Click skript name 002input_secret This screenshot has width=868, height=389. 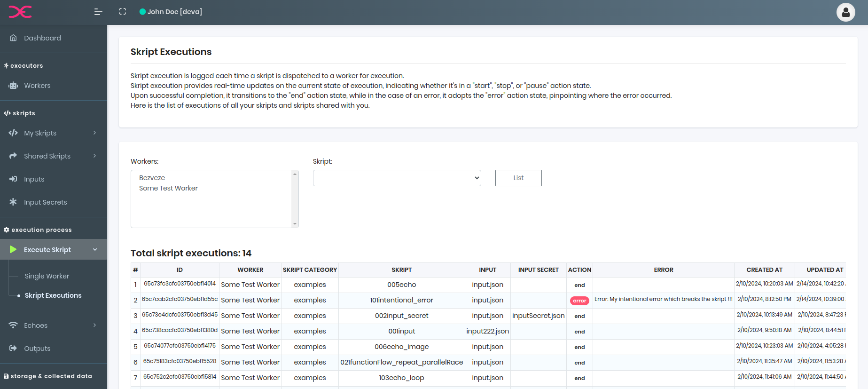pyautogui.click(x=401, y=316)
